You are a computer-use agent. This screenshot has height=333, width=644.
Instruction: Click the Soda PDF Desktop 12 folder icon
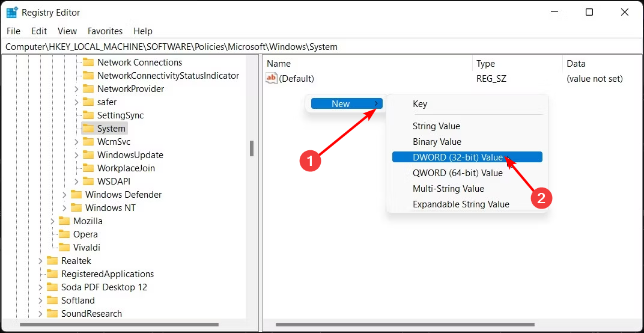coord(52,287)
